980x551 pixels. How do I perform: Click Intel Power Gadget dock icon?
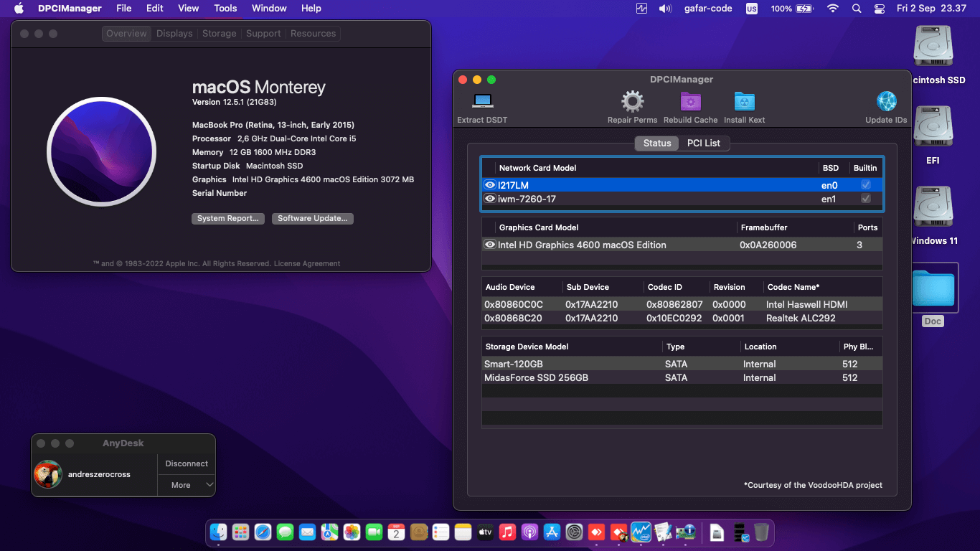coord(641,532)
